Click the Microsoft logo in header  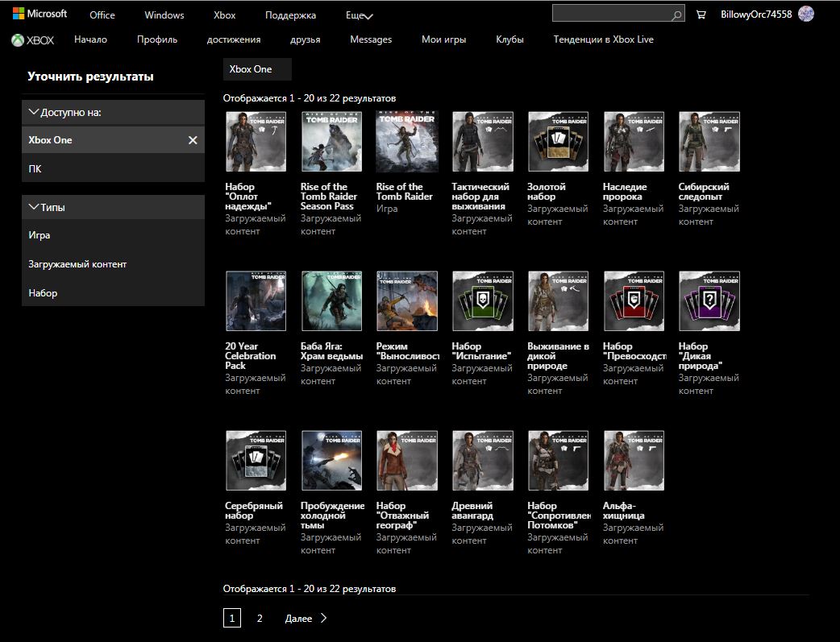[x=40, y=14]
